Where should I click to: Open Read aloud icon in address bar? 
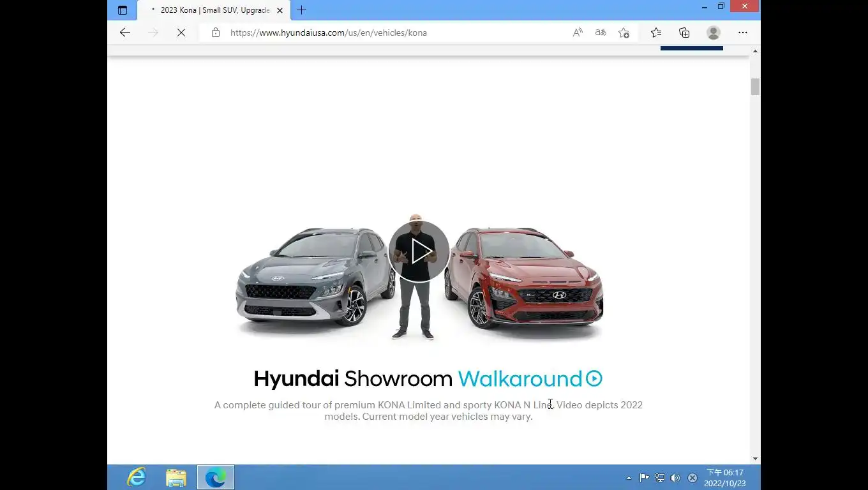[x=578, y=33]
